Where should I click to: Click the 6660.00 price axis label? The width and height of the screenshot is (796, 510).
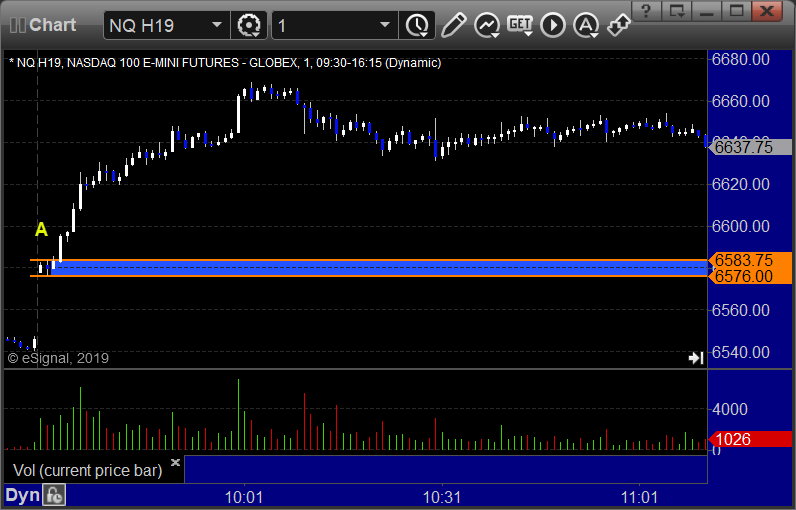[x=741, y=101]
